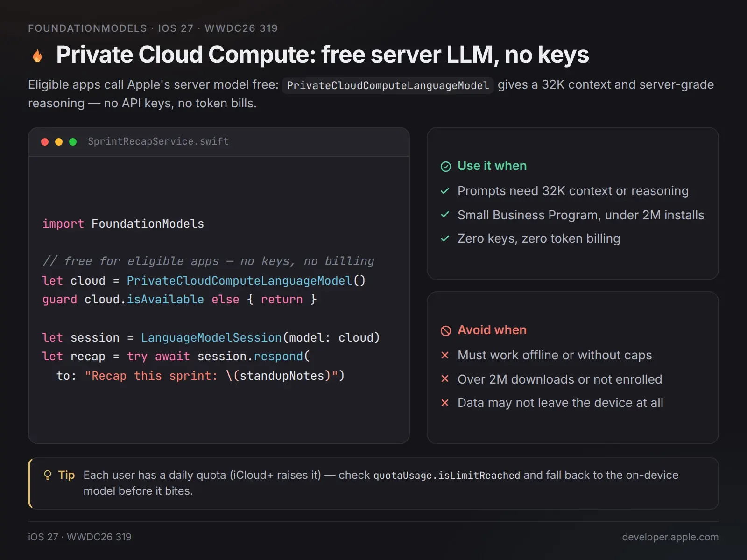Click the Recap this sprint string line

tap(201, 376)
